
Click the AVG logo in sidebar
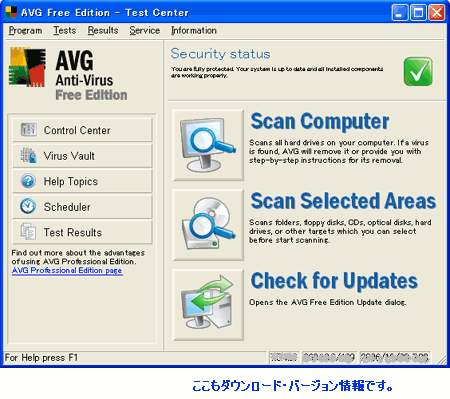27,67
